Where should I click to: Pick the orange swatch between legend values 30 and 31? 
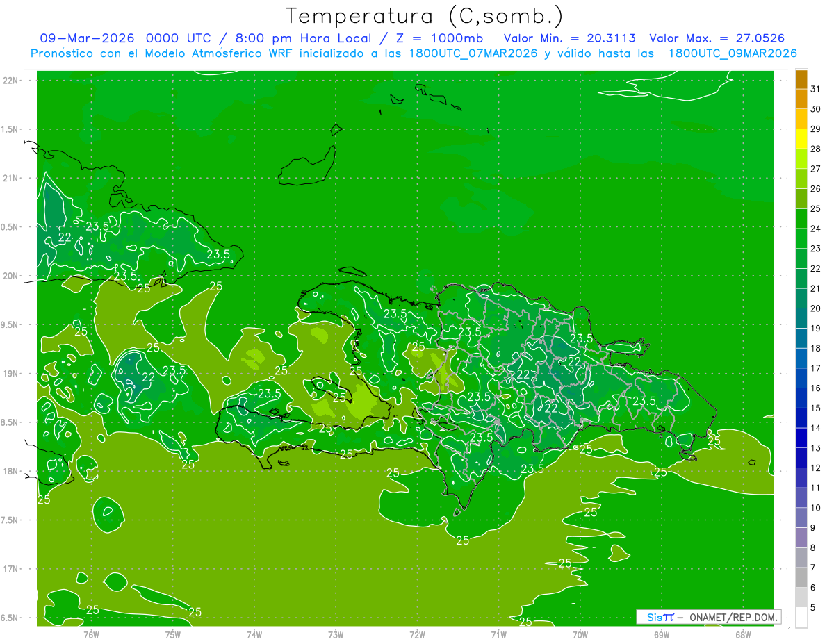(801, 99)
